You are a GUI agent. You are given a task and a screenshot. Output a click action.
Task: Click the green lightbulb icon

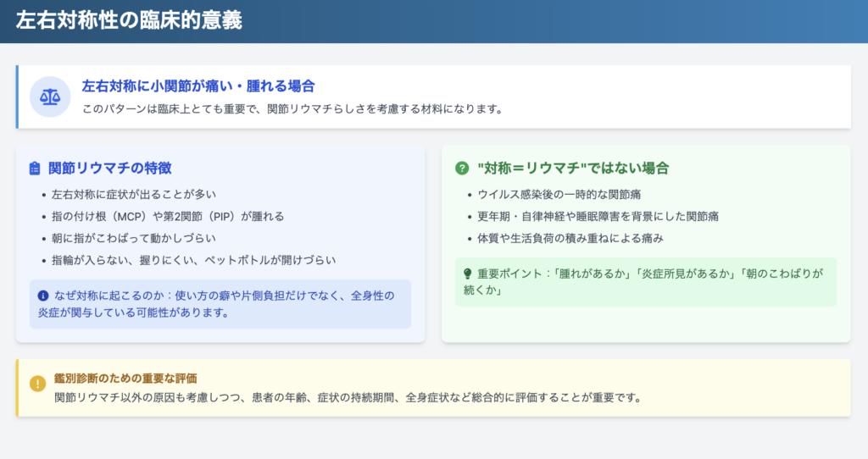(x=467, y=274)
